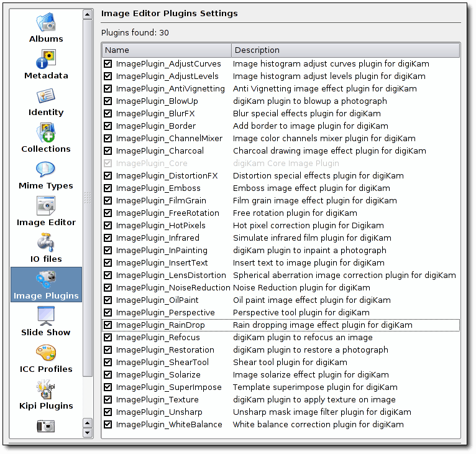This screenshot has width=476, height=454.
Task: Select the Identity card icon
Action: click(x=46, y=96)
